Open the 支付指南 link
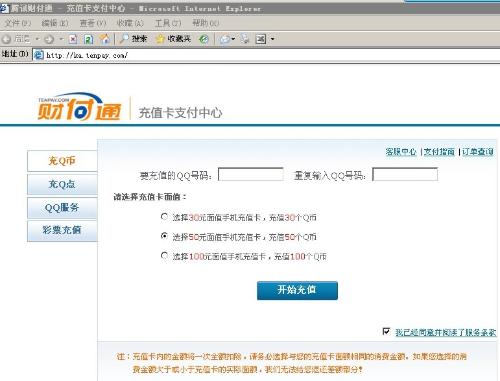 click(x=439, y=152)
